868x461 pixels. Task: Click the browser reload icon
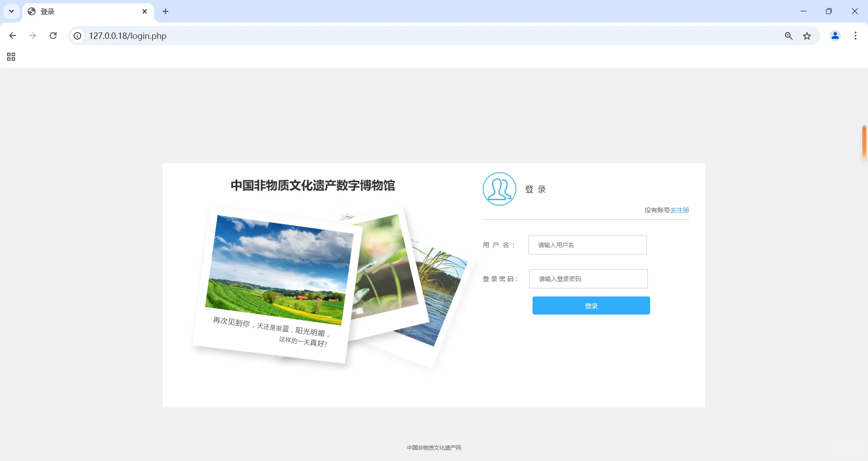tap(53, 36)
